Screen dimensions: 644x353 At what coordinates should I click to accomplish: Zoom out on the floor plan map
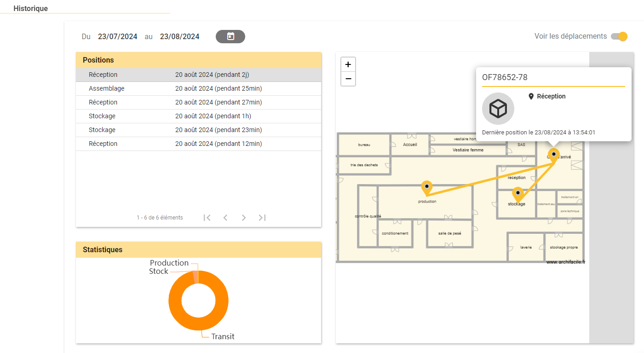point(348,79)
